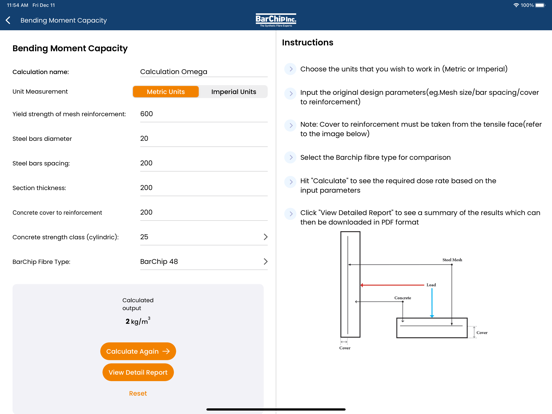
Task: Click chevron bullet beside 'Note: Cover to reinforcement'
Action: tap(290, 125)
